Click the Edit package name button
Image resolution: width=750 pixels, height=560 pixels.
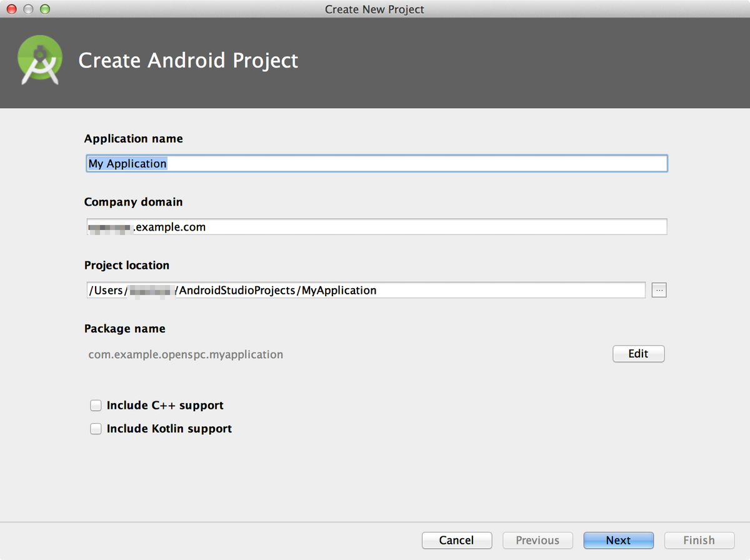[x=638, y=354]
